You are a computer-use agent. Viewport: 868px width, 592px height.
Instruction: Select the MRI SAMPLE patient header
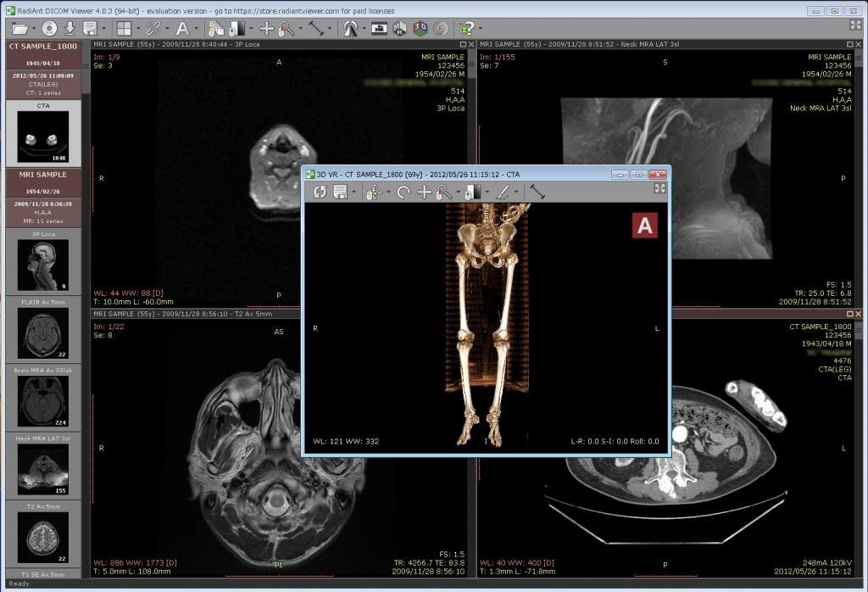[43, 175]
